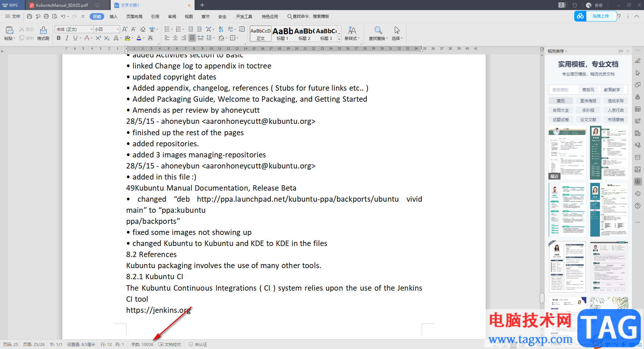
Task: Clear formatting with eraser icon
Action: (x=143, y=29)
